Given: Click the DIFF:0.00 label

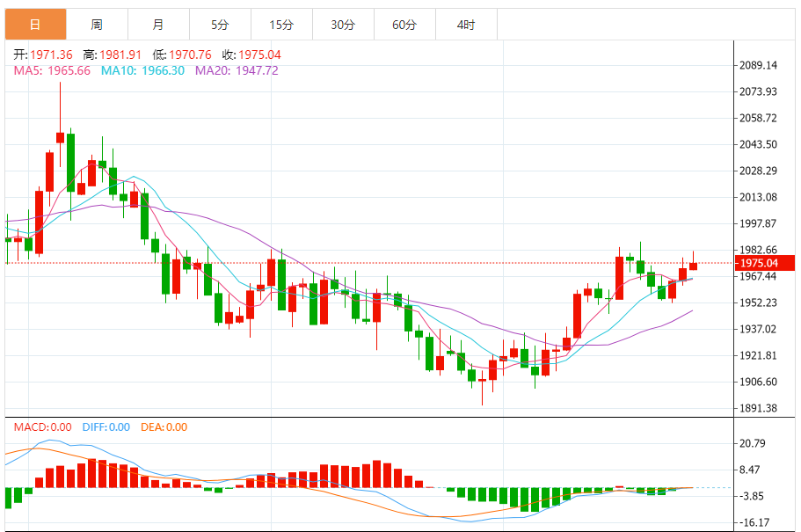Looking at the screenshot, I should point(106,427).
